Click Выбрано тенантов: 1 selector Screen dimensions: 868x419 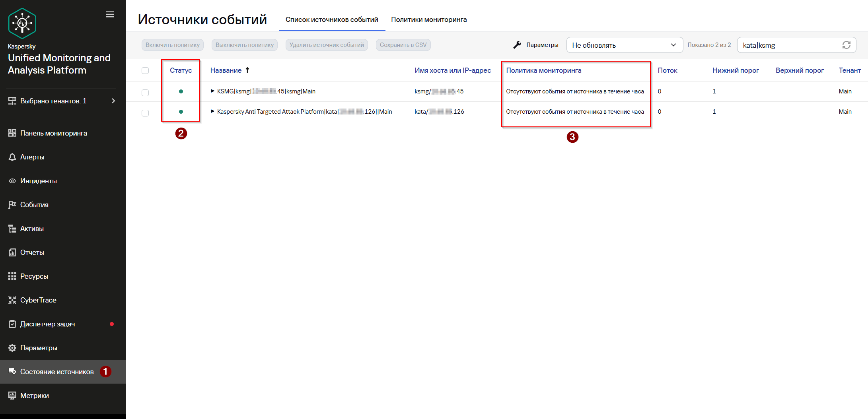coord(62,101)
